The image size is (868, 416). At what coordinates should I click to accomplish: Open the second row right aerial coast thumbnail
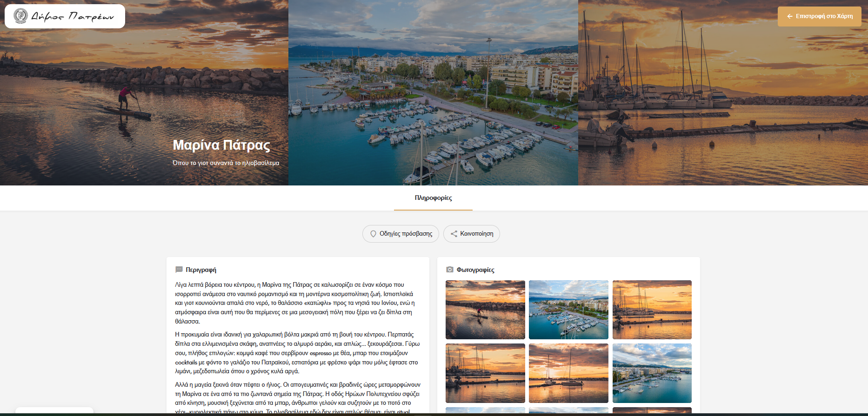tap(652, 373)
